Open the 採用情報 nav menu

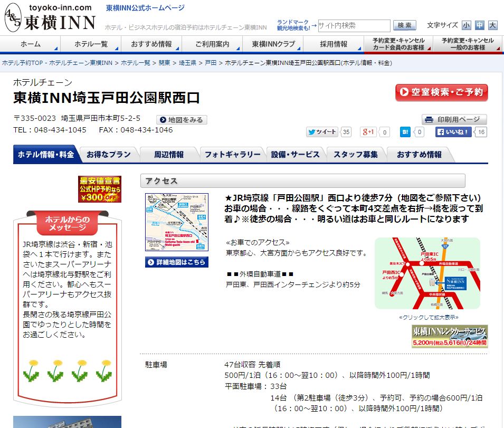point(334,44)
